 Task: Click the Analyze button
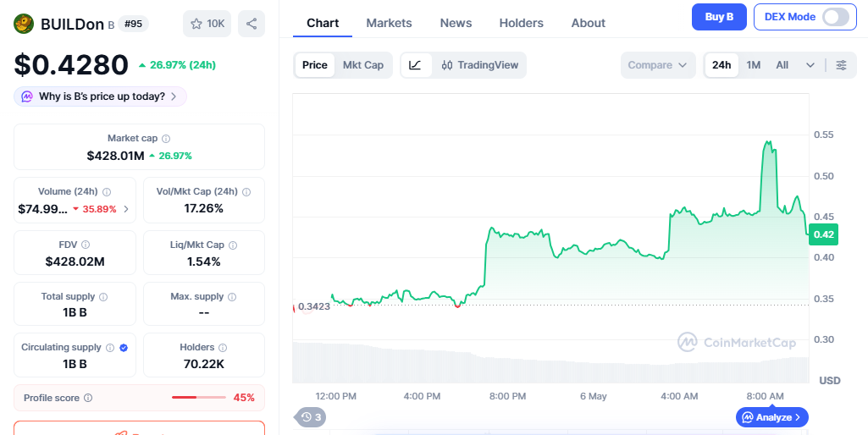point(771,417)
